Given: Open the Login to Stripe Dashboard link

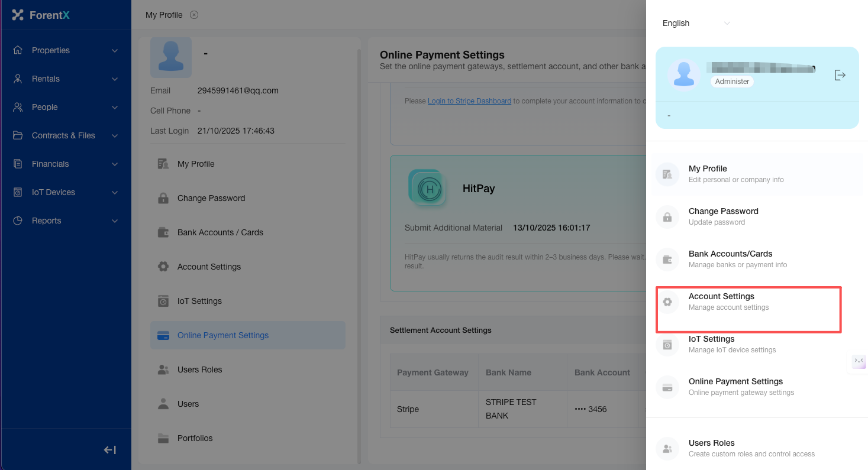Looking at the screenshot, I should click(x=469, y=101).
